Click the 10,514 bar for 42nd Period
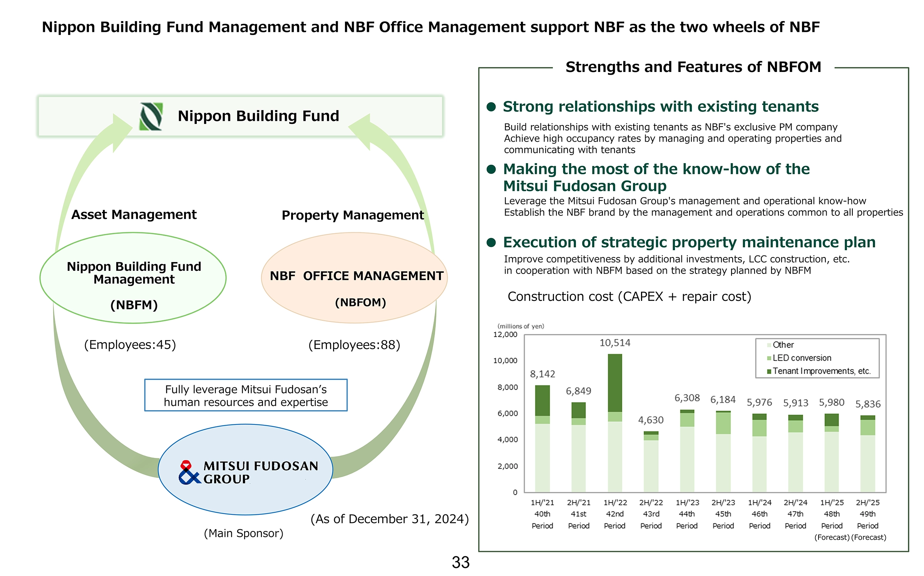The image size is (924, 576). [x=615, y=423]
